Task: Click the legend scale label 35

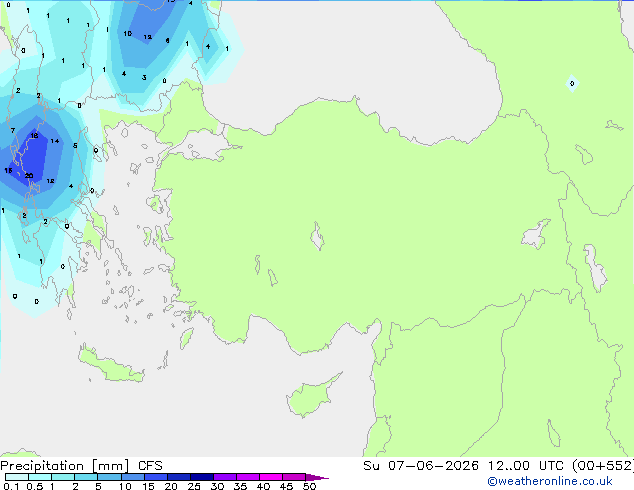Action: 240,486
